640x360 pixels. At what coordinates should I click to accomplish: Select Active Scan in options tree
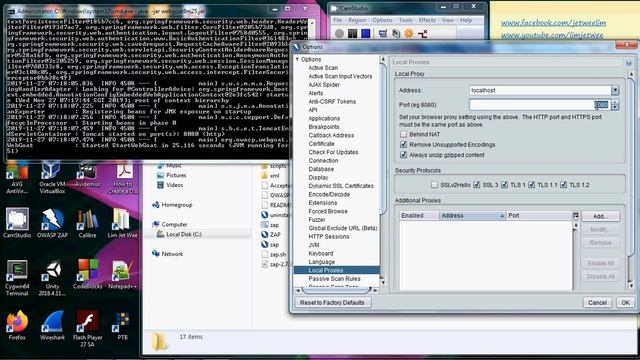pyautogui.click(x=323, y=68)
